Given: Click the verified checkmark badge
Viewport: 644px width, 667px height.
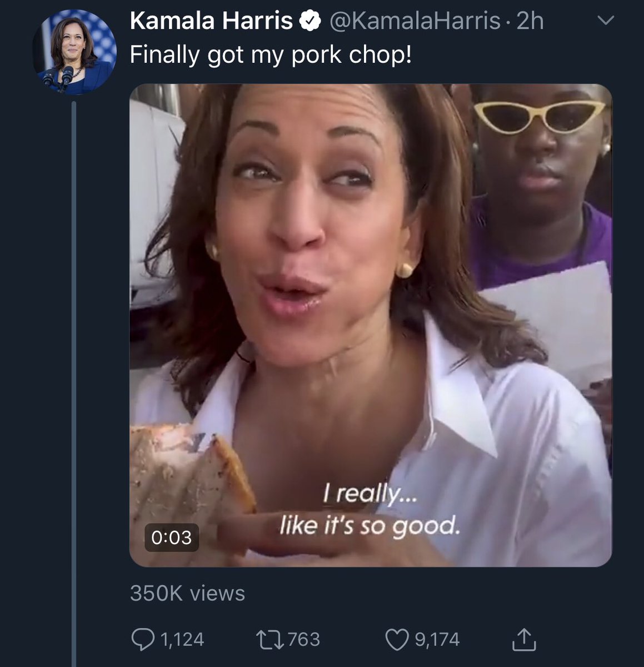Looking at the screenshot, I should tap(312, 22).
